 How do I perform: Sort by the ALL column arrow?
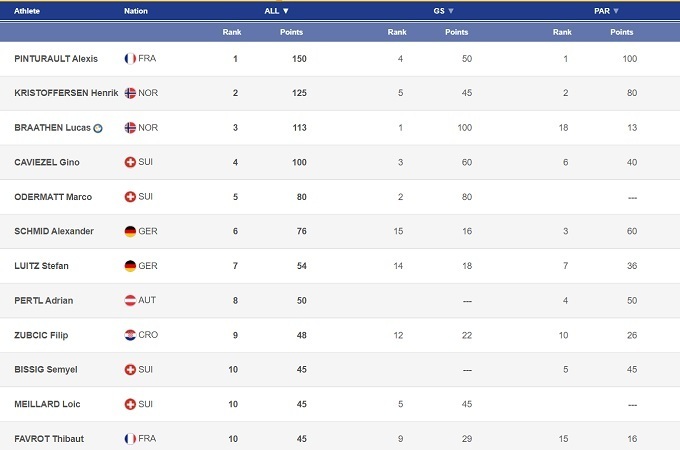[x=286, y=11]
